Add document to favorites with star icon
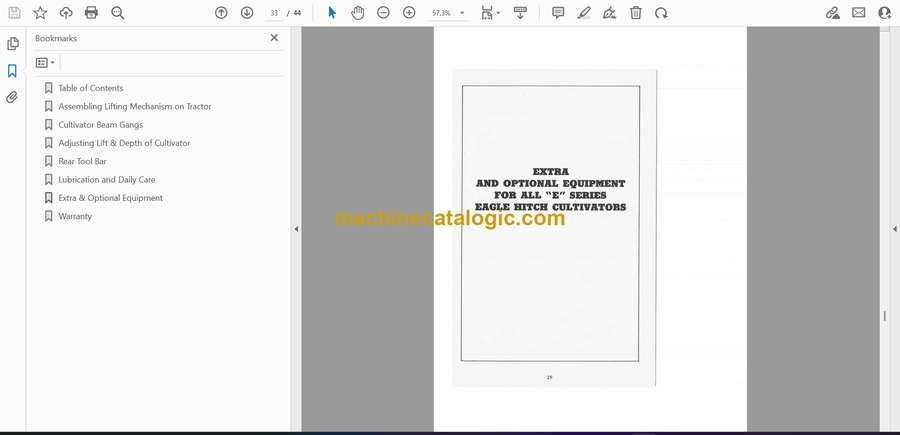Image resolution: width=900 pixels, height=435 pixels. coord(40,13)
